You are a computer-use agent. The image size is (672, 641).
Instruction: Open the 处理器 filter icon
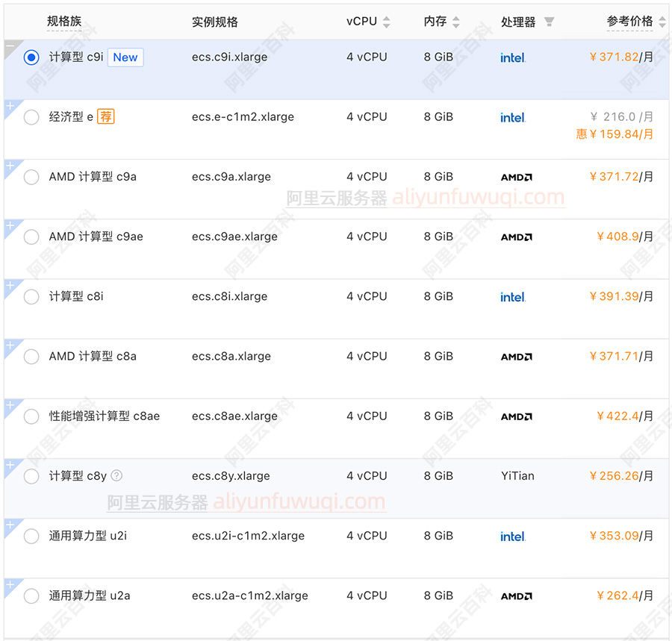[x=549, y=22]
